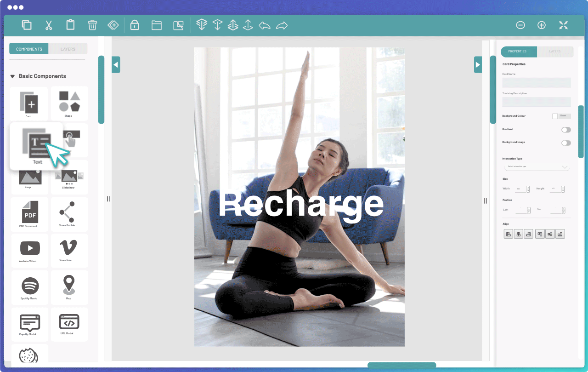Click the Top position stepper

coord(563,210)
